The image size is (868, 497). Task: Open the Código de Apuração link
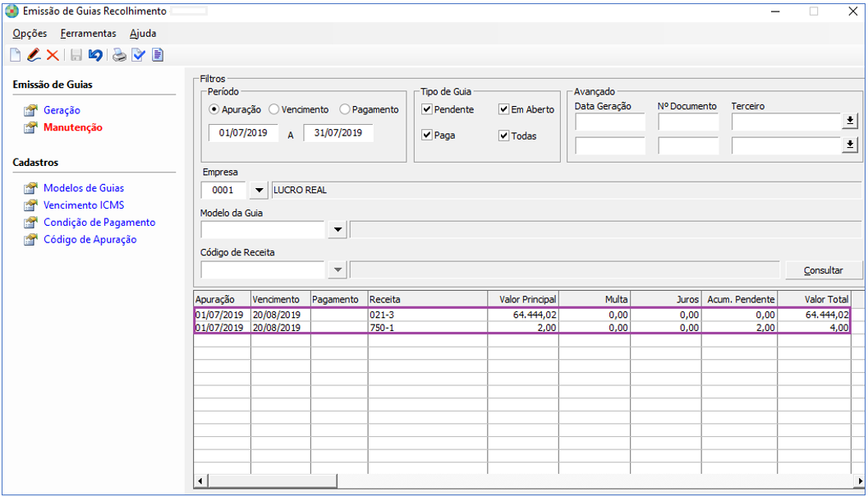point(90,240)
